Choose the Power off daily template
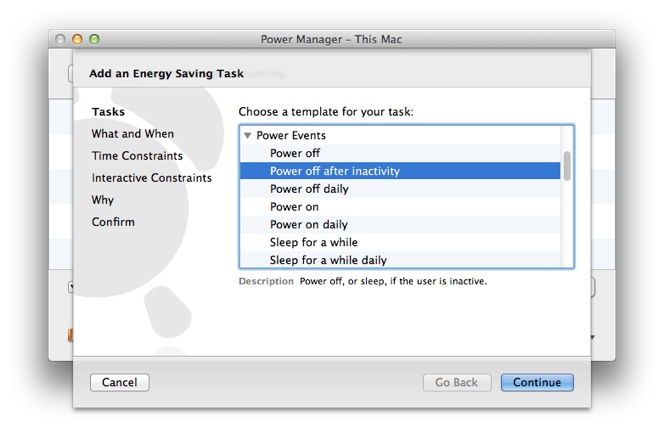This screenshot has width=664, height=428. [x=400, y=189]
